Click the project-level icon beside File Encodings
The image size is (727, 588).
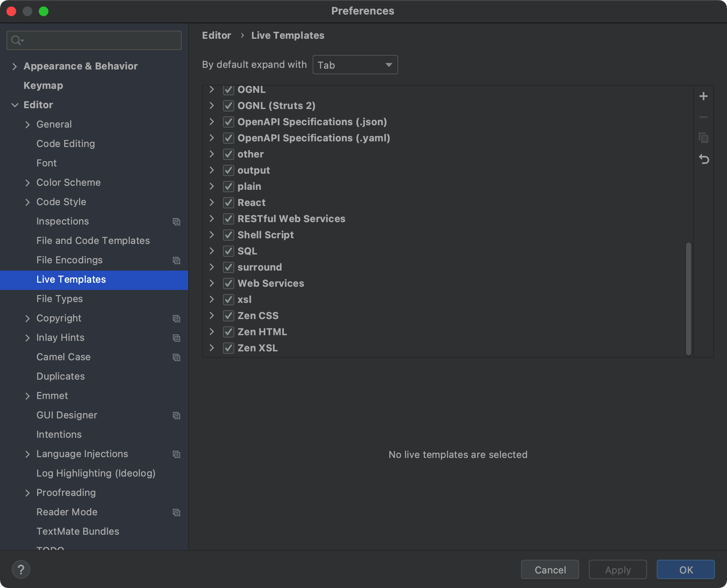[x=176, y=260]
